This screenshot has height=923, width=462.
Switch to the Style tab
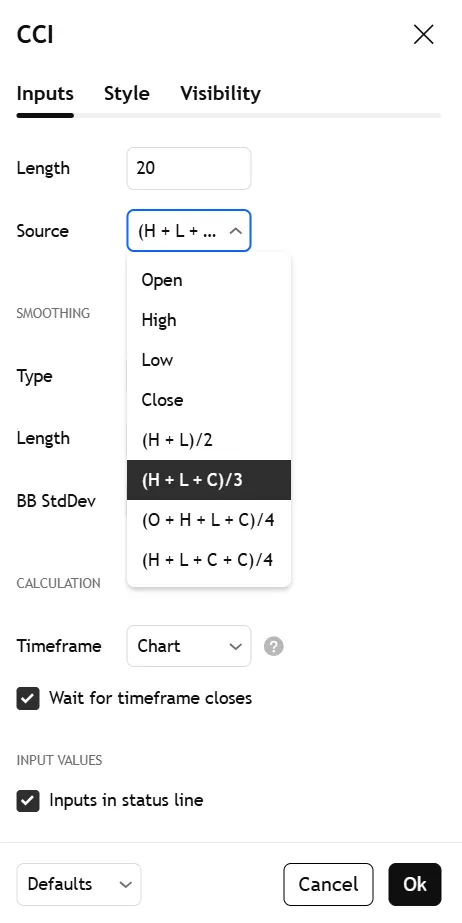(127, 94)
